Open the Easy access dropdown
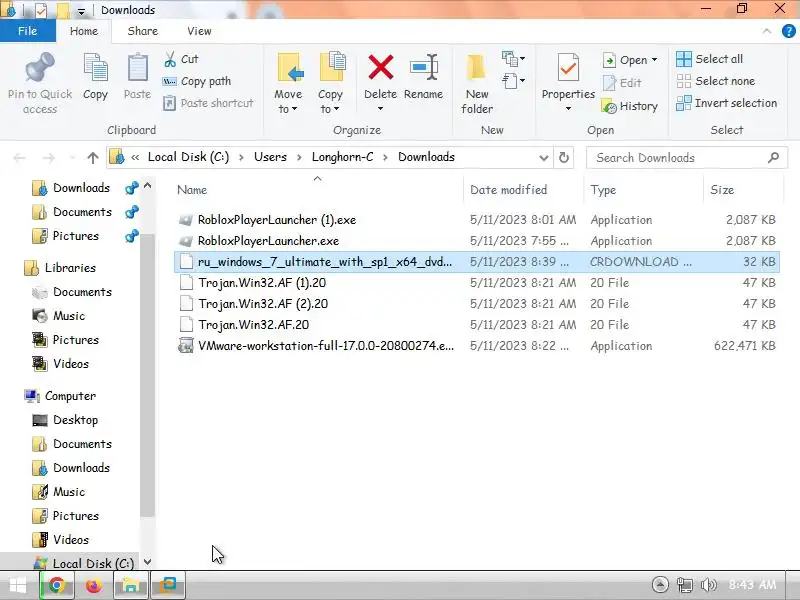 (513, 81)
